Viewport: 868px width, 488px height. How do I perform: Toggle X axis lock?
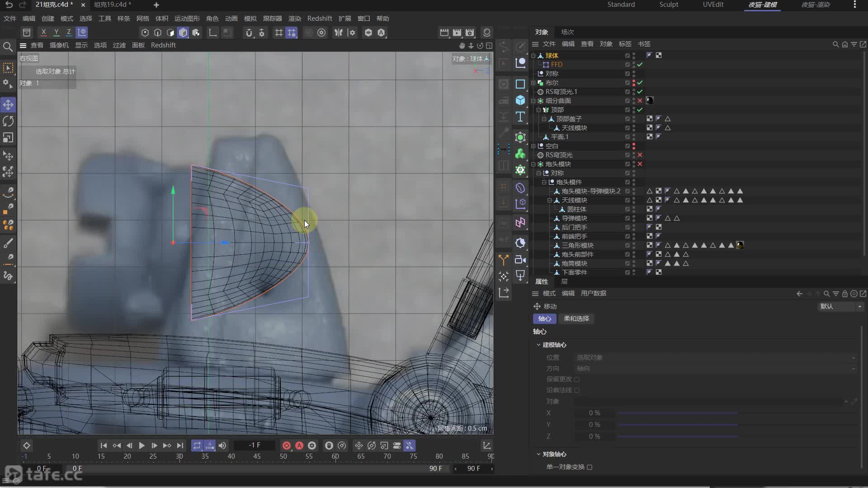(x=43, y=33)
